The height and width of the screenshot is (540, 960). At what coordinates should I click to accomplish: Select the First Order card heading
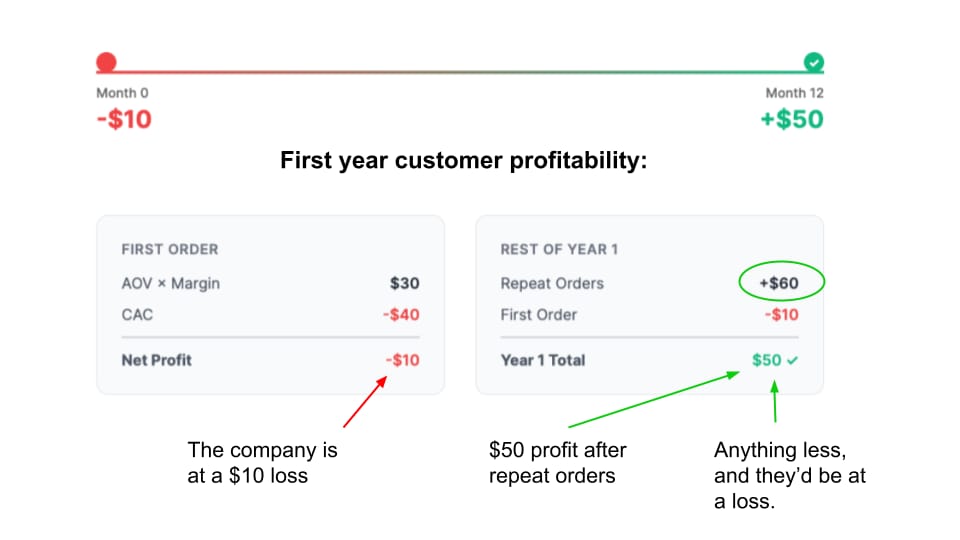[x=169, y=249]
